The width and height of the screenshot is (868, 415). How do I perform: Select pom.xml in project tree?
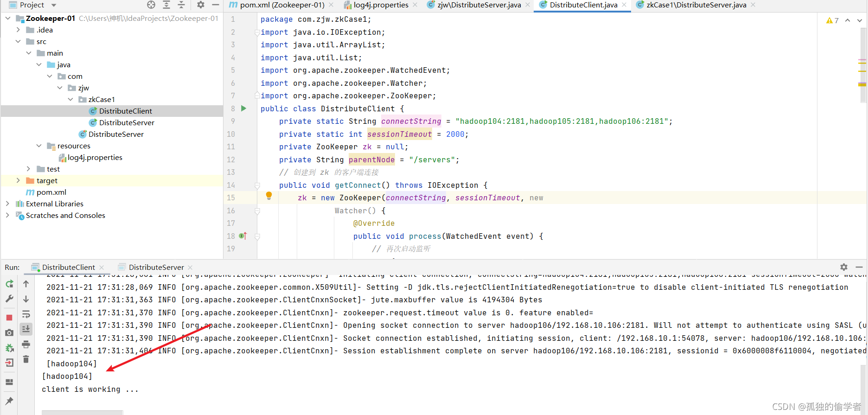(51, 192)
